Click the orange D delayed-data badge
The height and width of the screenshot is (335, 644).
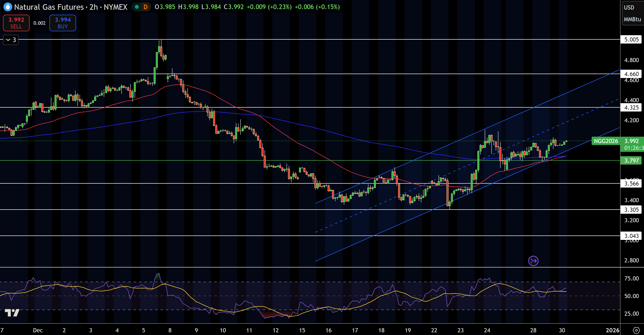point(146,7)
